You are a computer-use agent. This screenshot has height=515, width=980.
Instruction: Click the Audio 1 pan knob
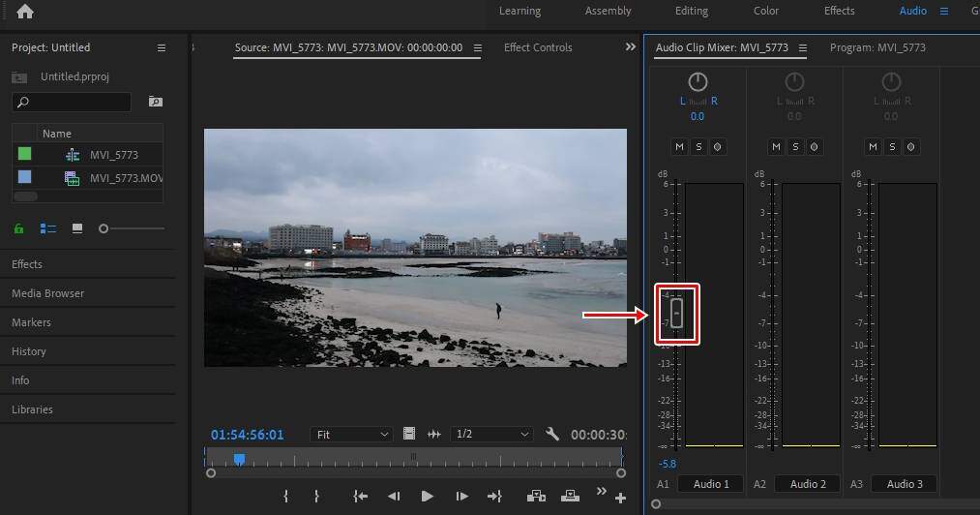point(698,82)
